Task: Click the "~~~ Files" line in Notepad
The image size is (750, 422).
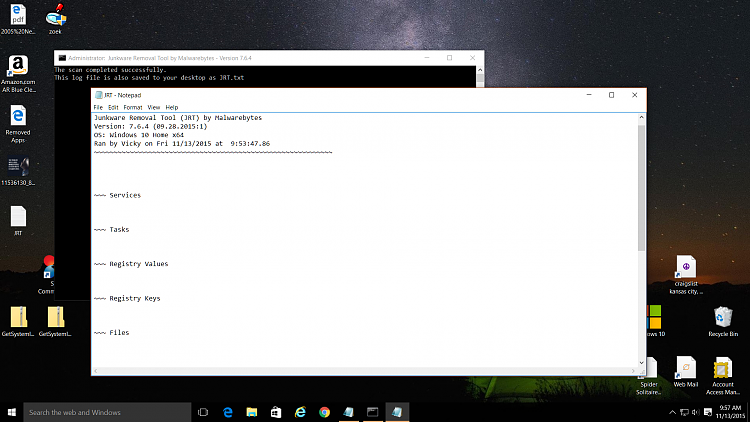Action: point(111,333)
